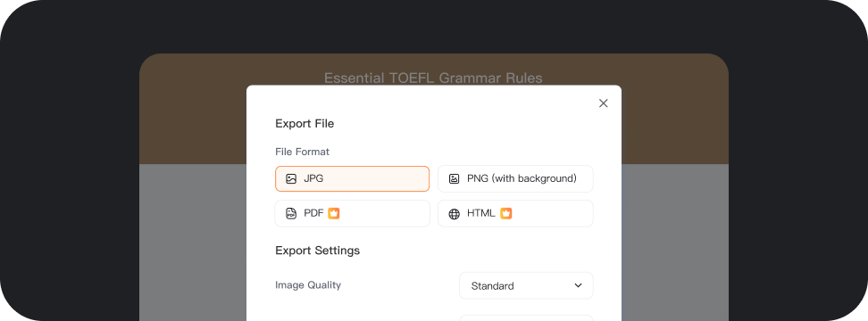Viewport: 868px width, 321px height.
Task: Click the Essential TOEFL Grammar Rules title
Action: tap(433, 78)
